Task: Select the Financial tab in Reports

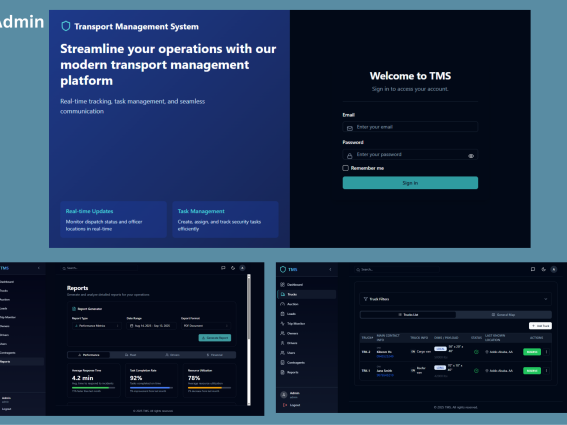Action: coord(214,355)
